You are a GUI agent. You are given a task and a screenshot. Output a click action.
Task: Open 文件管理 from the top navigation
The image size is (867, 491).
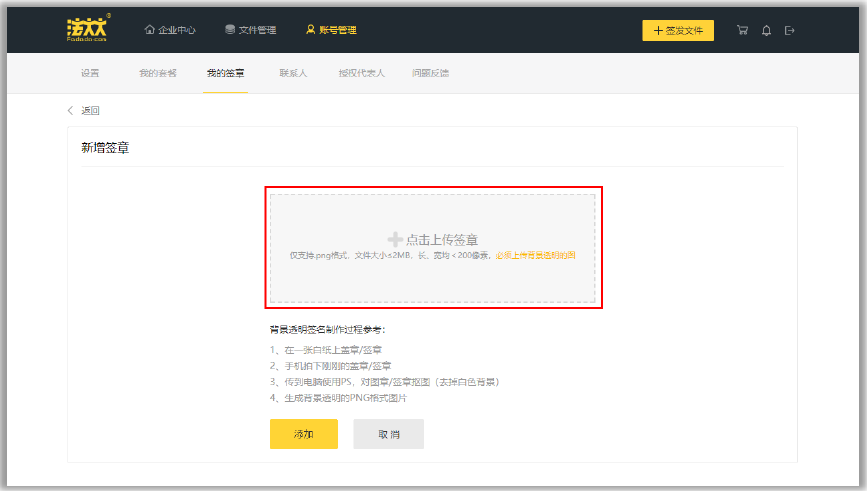(250, 30)
